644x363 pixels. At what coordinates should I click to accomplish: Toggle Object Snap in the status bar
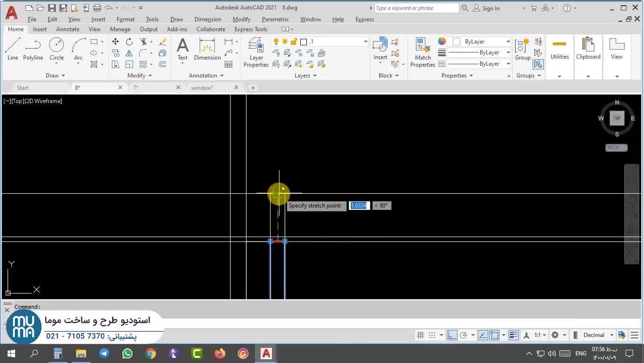click(x=494, y=335)
